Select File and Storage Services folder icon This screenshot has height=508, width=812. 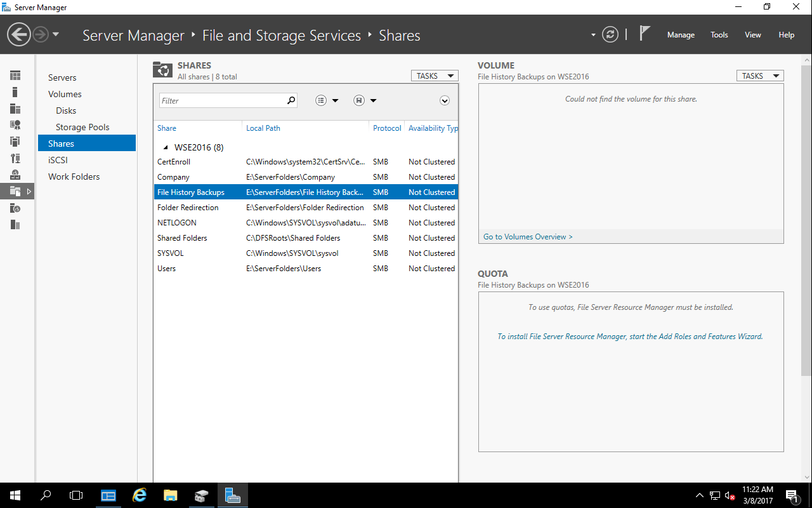tap(15, 191)
